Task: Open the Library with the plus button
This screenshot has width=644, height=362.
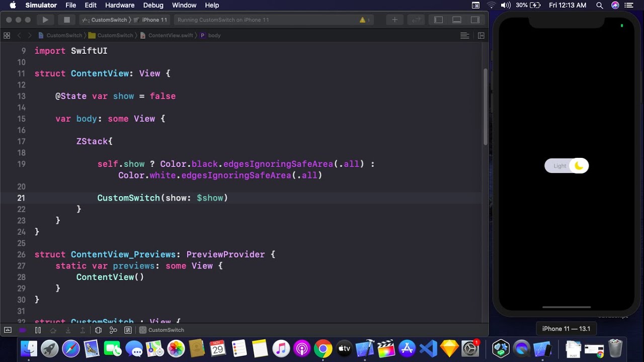Action: [x=395, y=20]
